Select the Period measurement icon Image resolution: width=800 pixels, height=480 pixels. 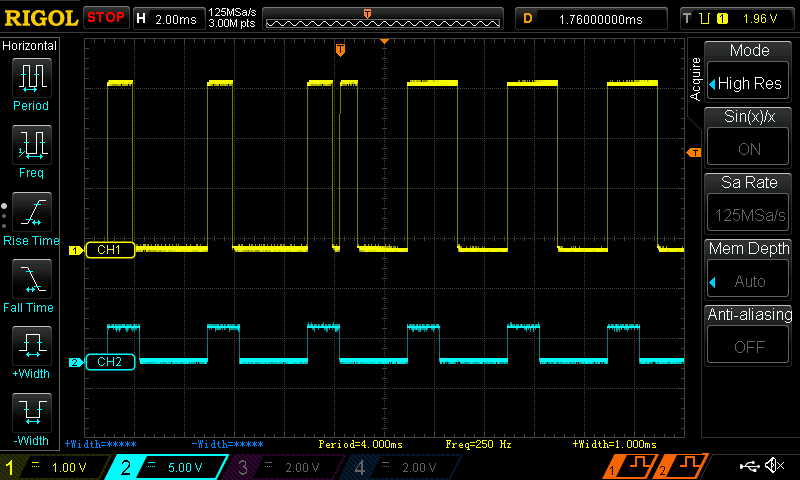tap(32, 78)
